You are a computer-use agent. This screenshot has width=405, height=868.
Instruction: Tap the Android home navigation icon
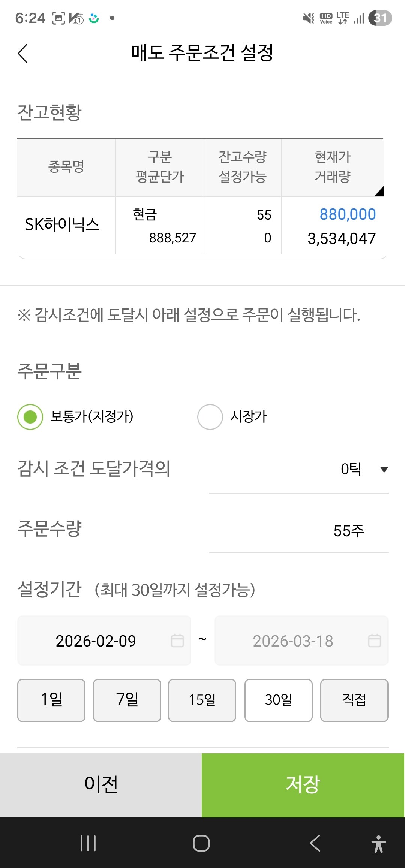201,843
